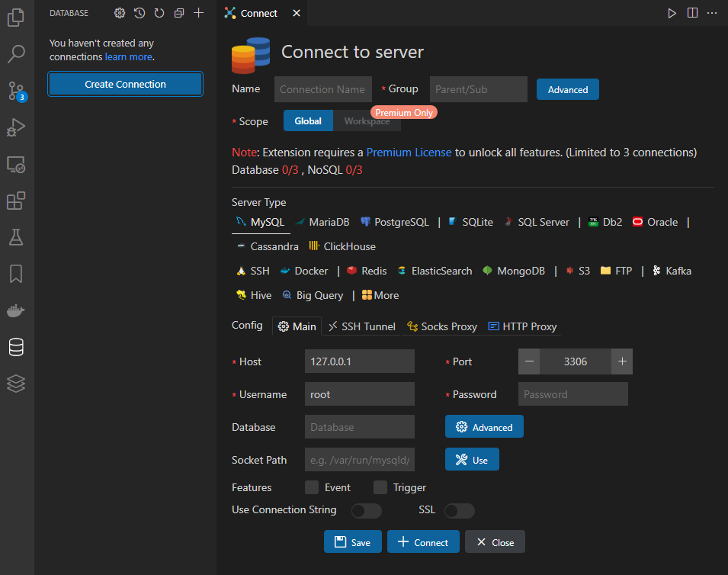Viewport: 728px width, 575px height.
Task: Toggle the SSL switch
Action: (x=459, y=510)
